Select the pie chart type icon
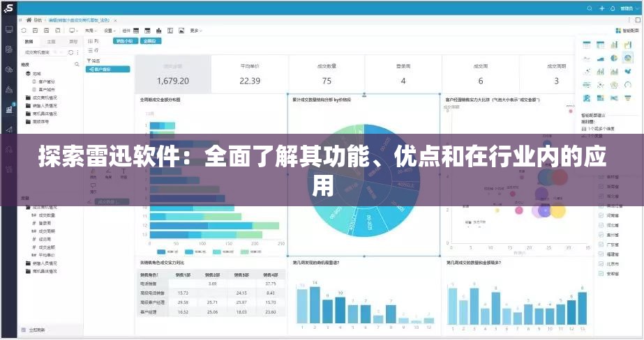644x340 pixels. [x=614, y=59]
